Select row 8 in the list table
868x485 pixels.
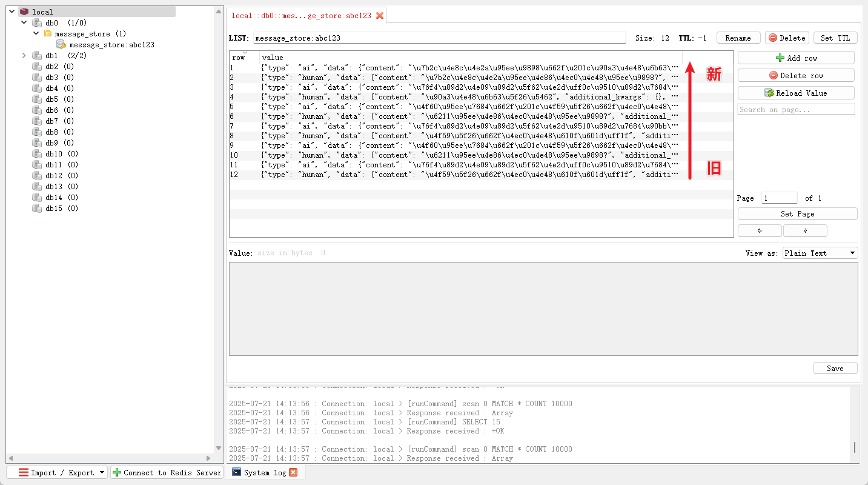[x=481, y=136]
